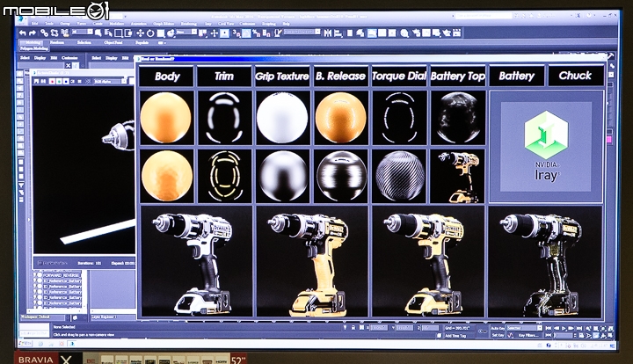This screenshot has height=364, width=633.
Task: Click the Body material button
Action: [x=166, y=76]
